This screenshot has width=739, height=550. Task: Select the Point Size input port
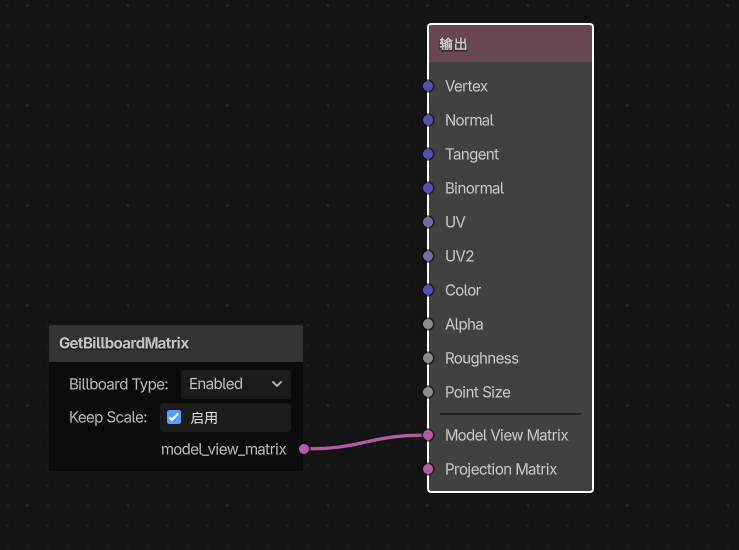428,392
